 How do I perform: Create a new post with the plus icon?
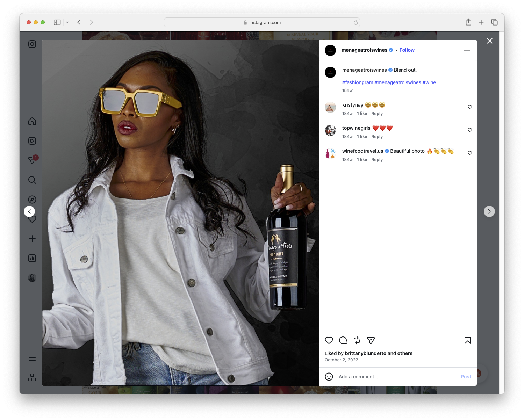click(x=32, y=239)
